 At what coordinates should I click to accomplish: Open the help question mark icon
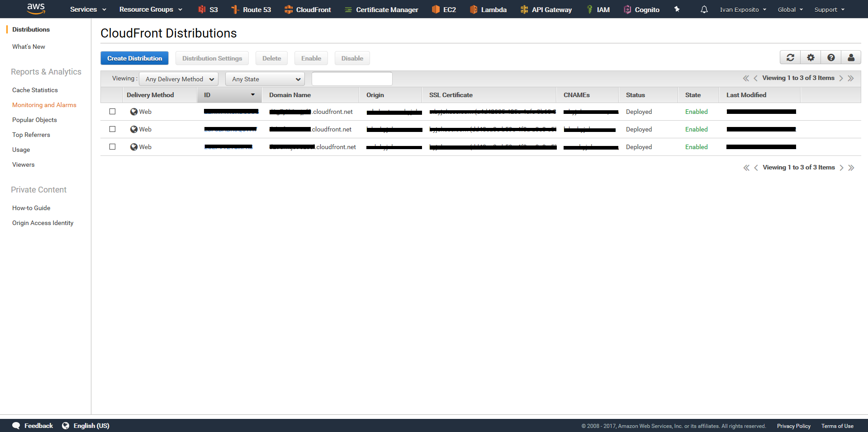coord(831,57)
